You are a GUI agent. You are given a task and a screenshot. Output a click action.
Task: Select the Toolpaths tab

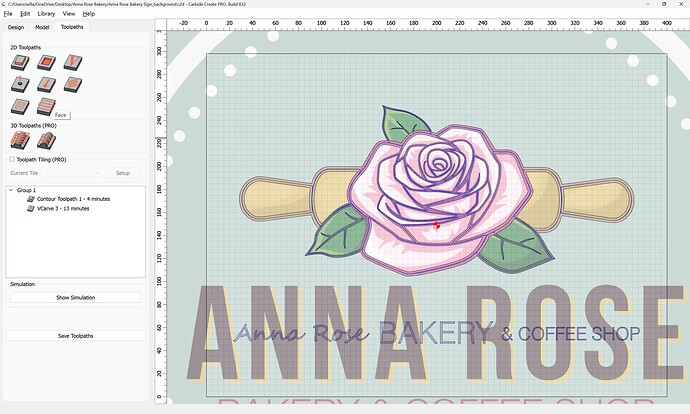(72, 27)
